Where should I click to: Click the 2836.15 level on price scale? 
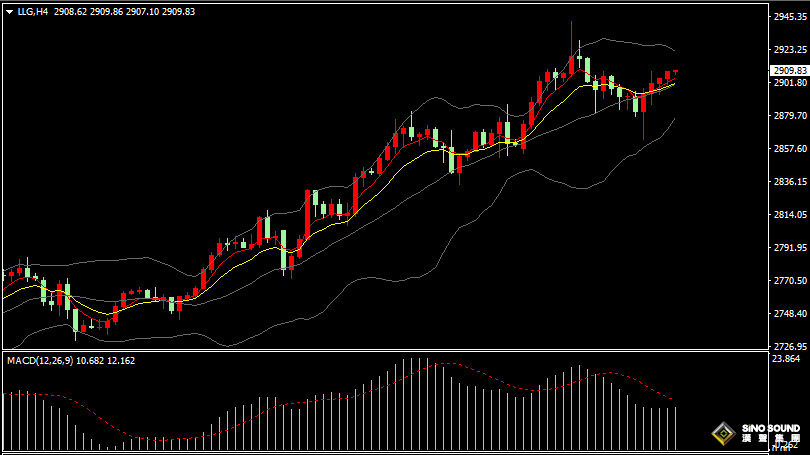tap(789, 181)
